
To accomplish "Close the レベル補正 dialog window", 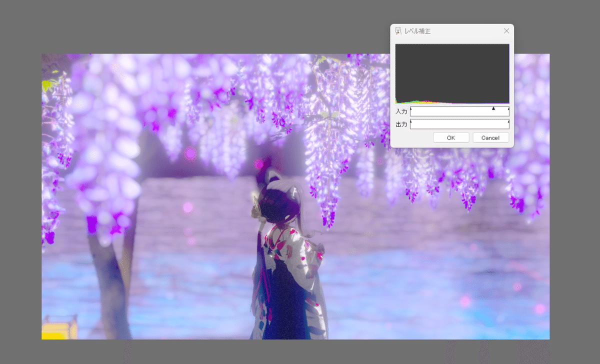I will click(x=506, y=31).
